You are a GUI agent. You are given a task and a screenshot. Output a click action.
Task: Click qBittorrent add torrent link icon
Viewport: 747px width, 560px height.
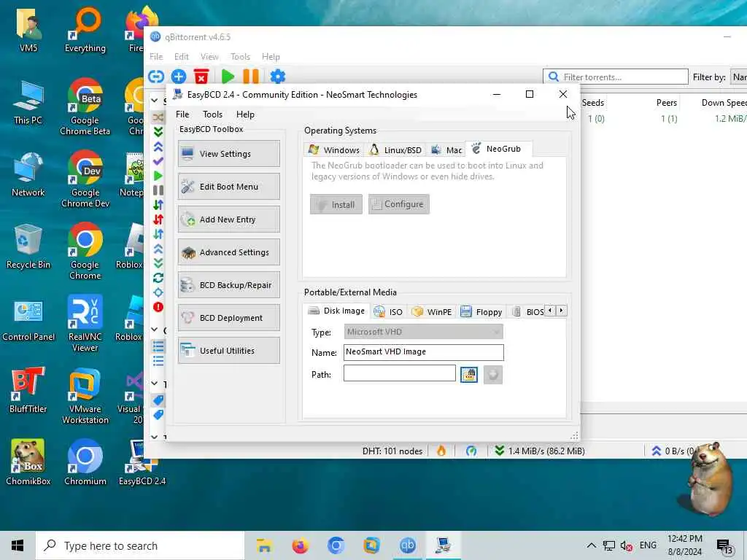click(156, 76)
